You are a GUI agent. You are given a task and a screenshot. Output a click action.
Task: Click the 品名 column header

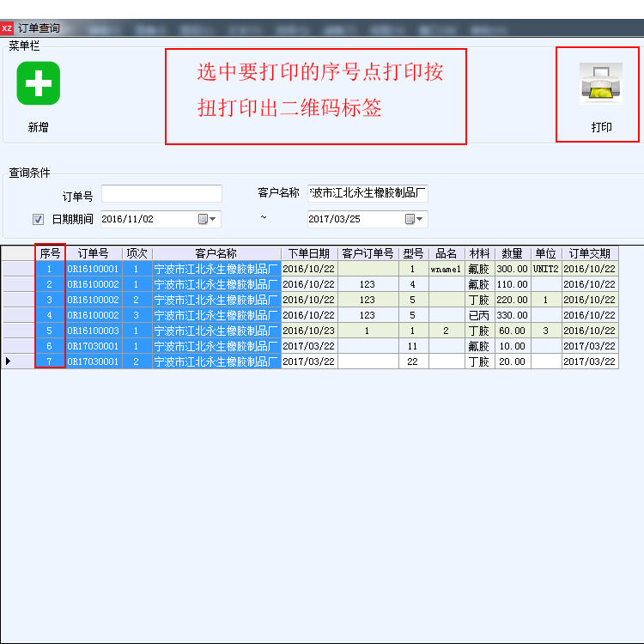(447, 253)
